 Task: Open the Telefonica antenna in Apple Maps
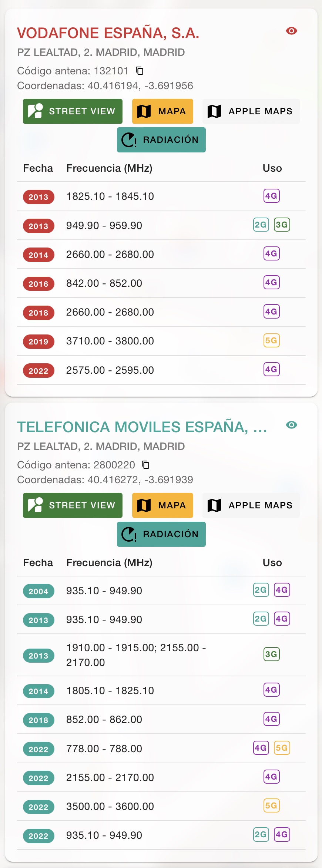coord(251,505)
